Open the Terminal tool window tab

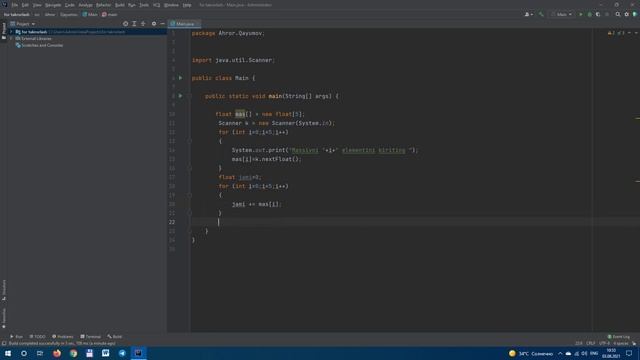[x=90, y=337]
